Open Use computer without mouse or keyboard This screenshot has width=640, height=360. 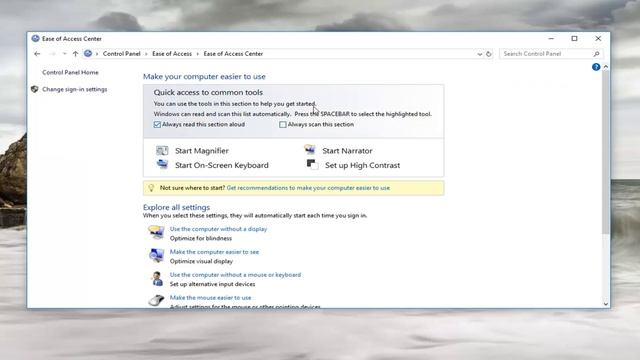(x=235, y=275)
